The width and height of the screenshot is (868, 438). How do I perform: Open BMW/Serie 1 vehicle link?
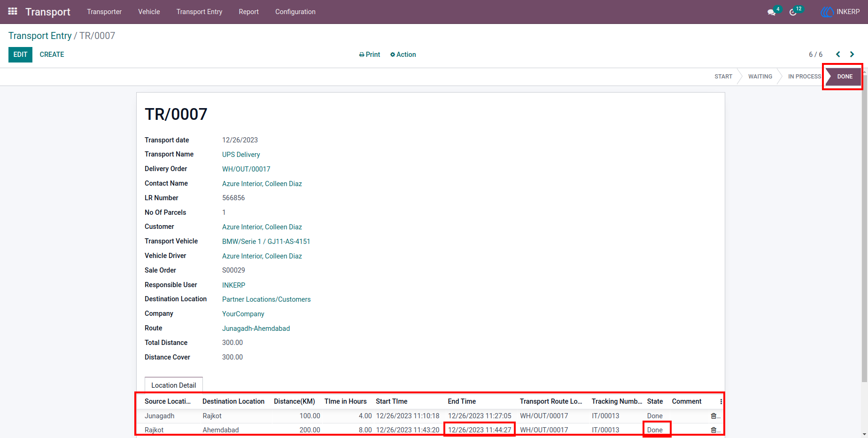266,242
